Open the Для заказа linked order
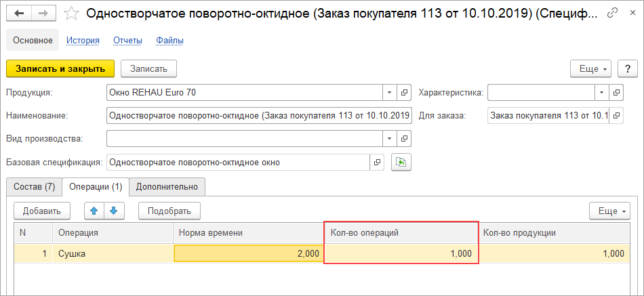Screen dimensions: 644x296 (616, 115)
